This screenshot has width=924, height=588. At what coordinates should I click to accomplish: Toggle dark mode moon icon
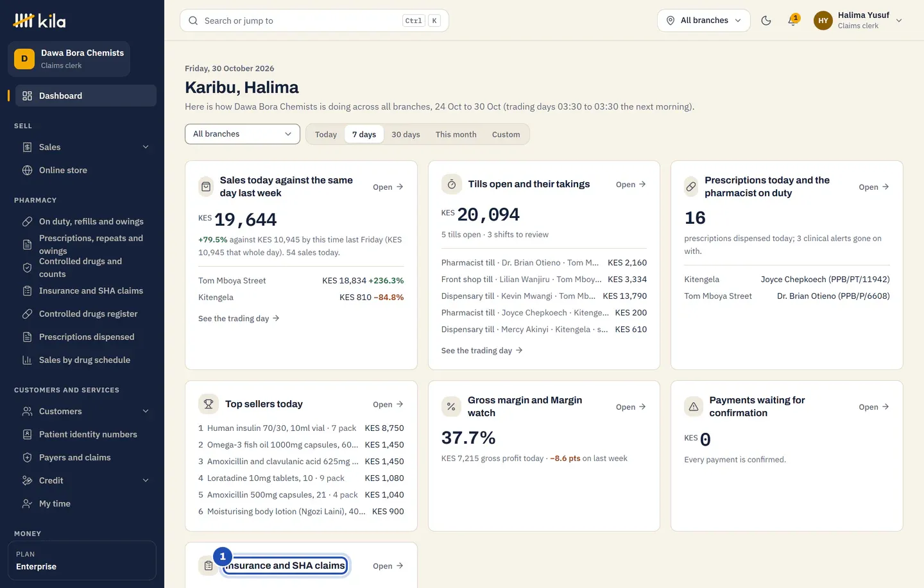[766, 21]
